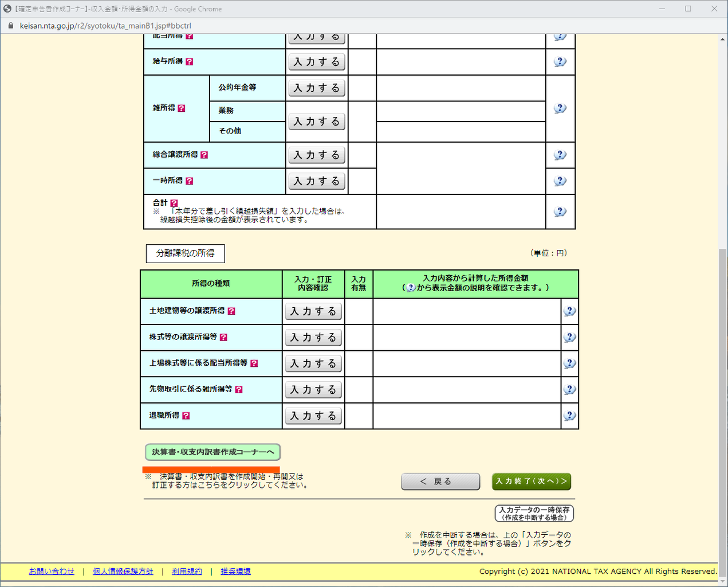Click 入力する button for 業務・その他 雑所得
Viewport: 728px width, 587px height.
[317, 122]
